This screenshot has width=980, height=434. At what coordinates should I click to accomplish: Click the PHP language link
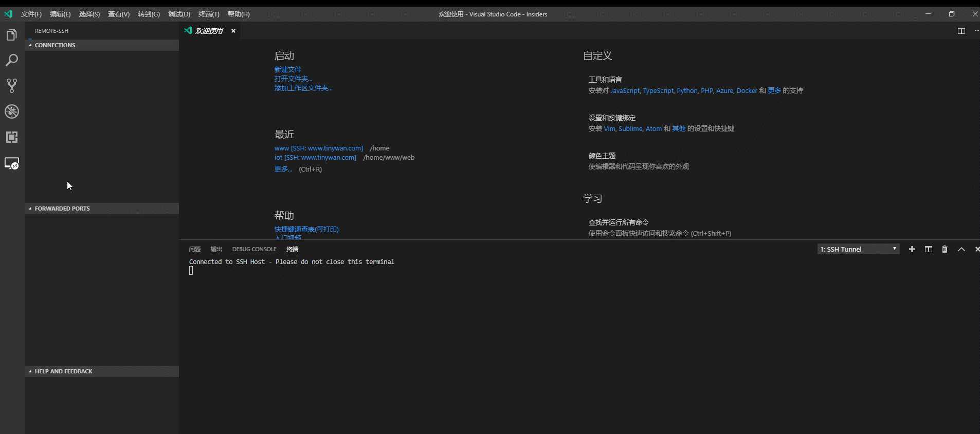[707, 90]
